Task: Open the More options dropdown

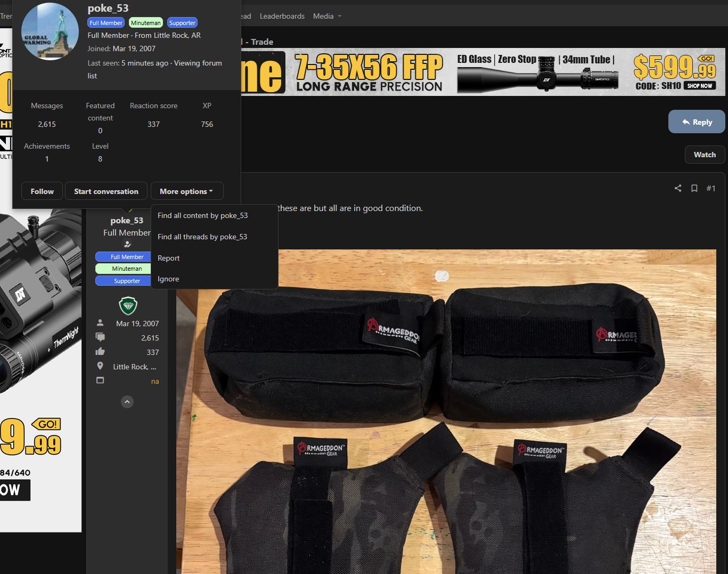Action: (x=186, y=191)
